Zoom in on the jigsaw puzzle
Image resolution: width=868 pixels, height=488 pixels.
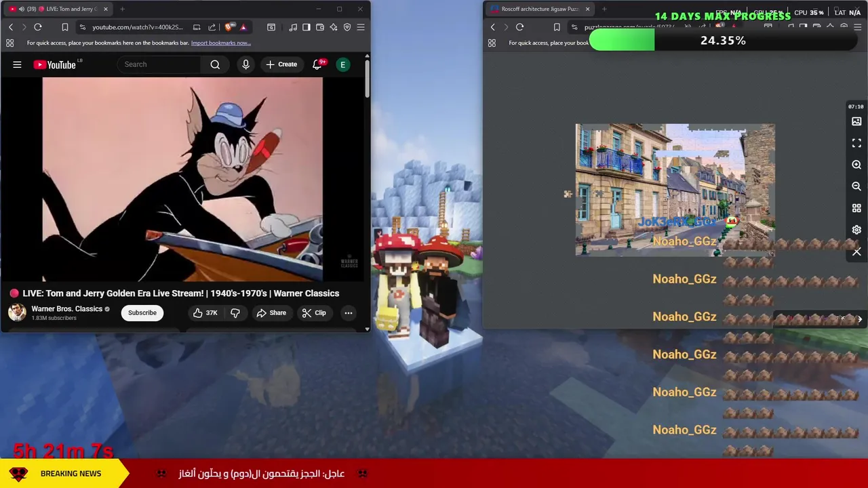[856, 165]
